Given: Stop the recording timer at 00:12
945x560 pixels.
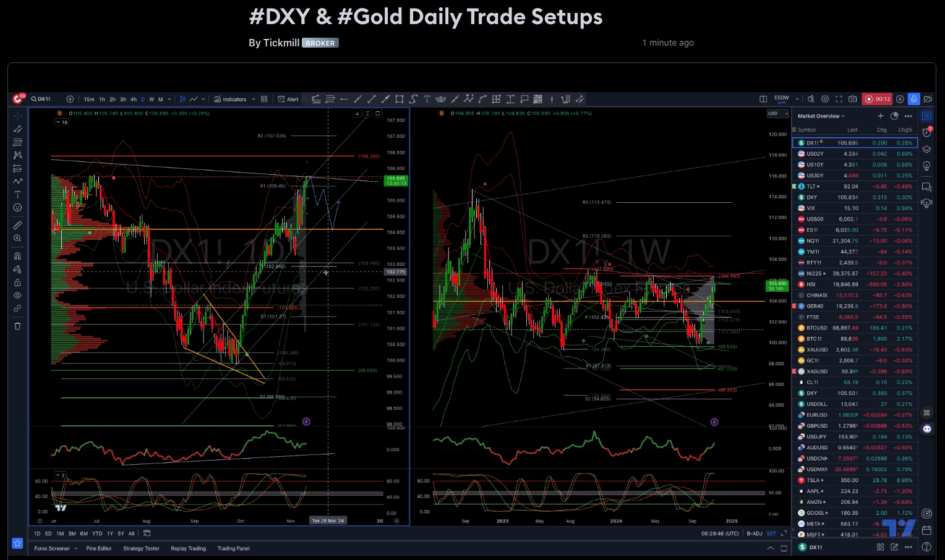Looking at the screenshot, I should 878,99.
